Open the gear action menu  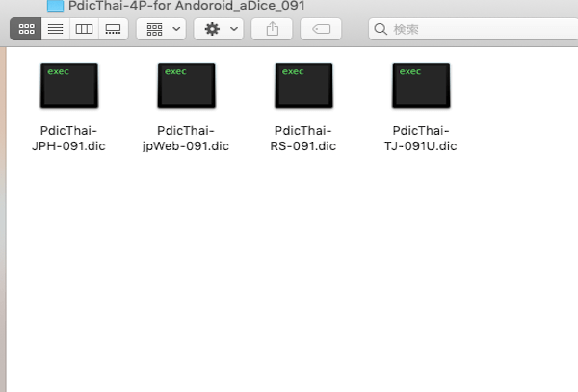(219, 29)
